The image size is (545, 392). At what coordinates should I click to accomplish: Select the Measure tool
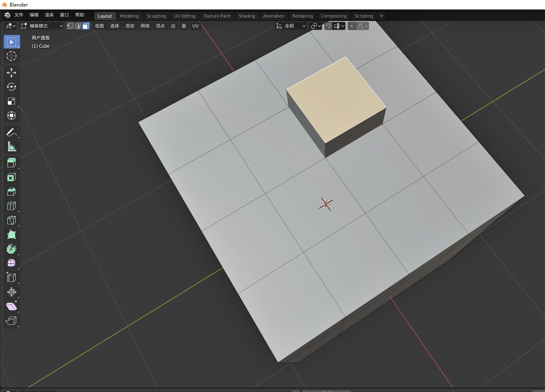tap(12, 146)
